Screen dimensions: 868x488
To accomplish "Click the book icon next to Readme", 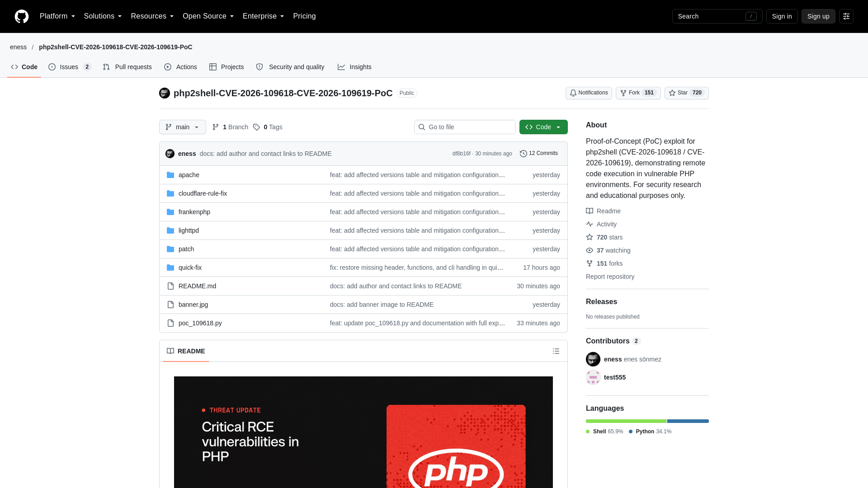I will click(x=590, y=211).
